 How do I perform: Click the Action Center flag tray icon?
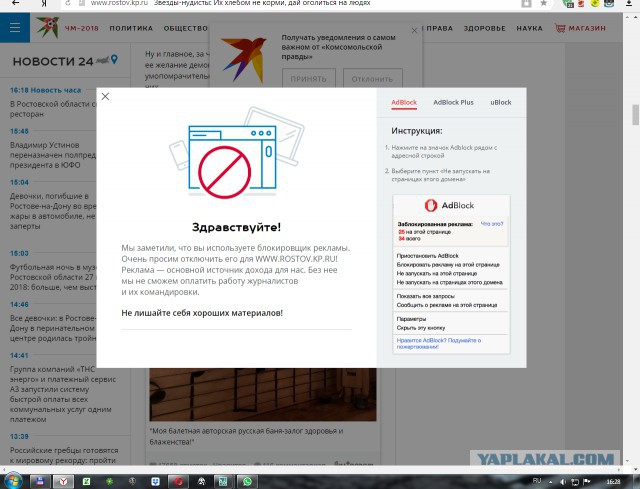pyautogui.click(x=587, y=482)
